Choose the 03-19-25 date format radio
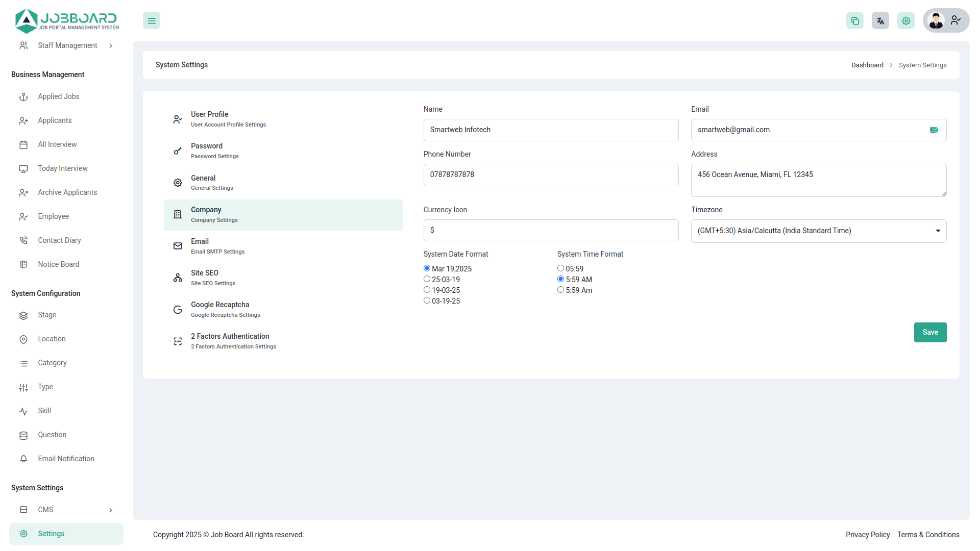This screenshot has width=980, height=551. [x=427, y=300]
